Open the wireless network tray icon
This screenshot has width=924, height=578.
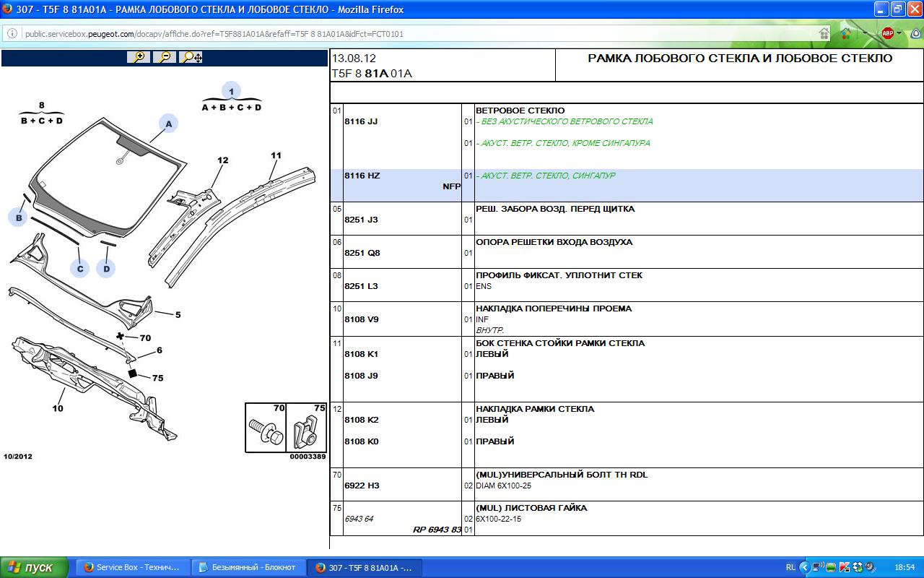click(818, 567)
